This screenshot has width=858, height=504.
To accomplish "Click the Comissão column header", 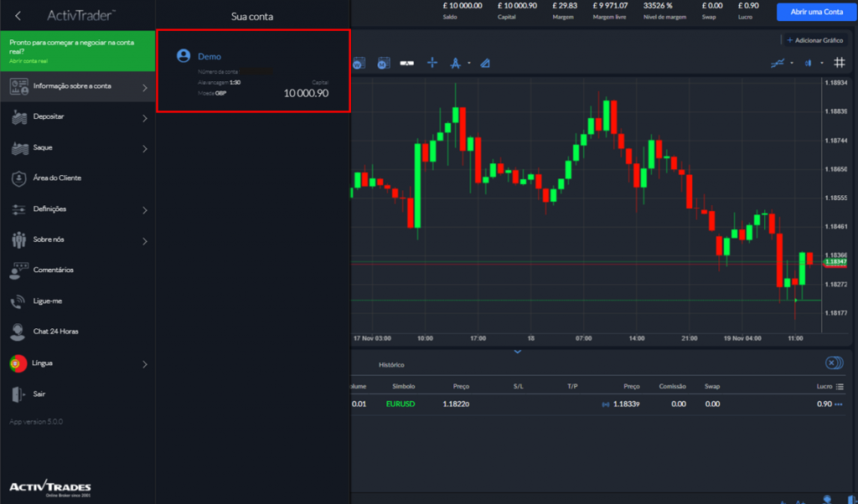I will coord(672,387).
